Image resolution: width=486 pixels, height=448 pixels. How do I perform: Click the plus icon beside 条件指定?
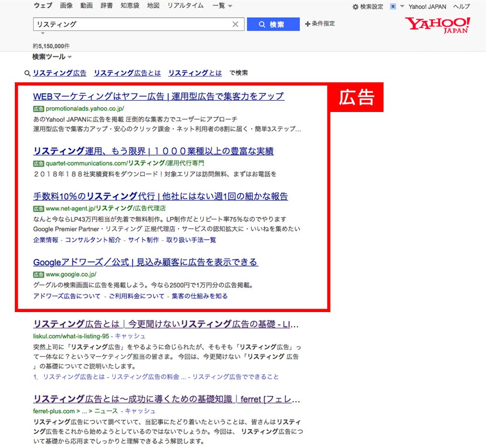[x=307, y=24]
